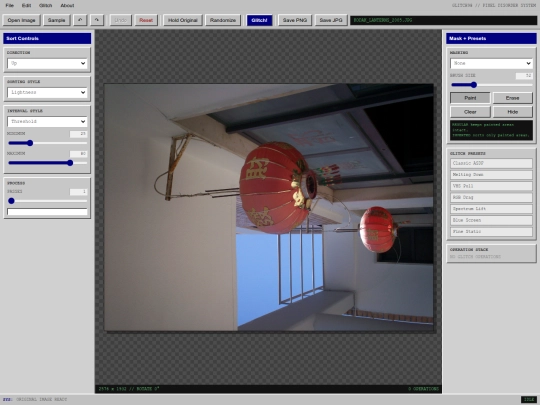Click the IDLE status indicator
Viewport: 540px width, 405px height.
click(529, 399)
